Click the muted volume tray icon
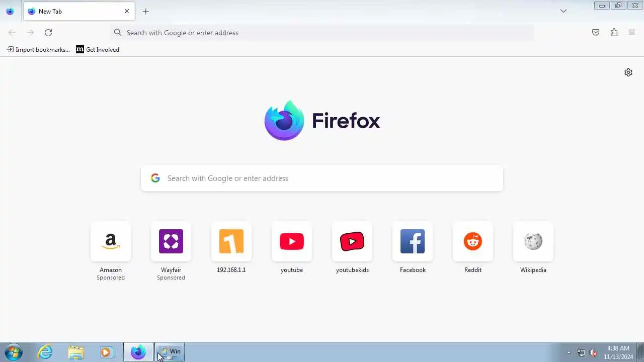This screenshot has height=362, width=644. [594, 352]
